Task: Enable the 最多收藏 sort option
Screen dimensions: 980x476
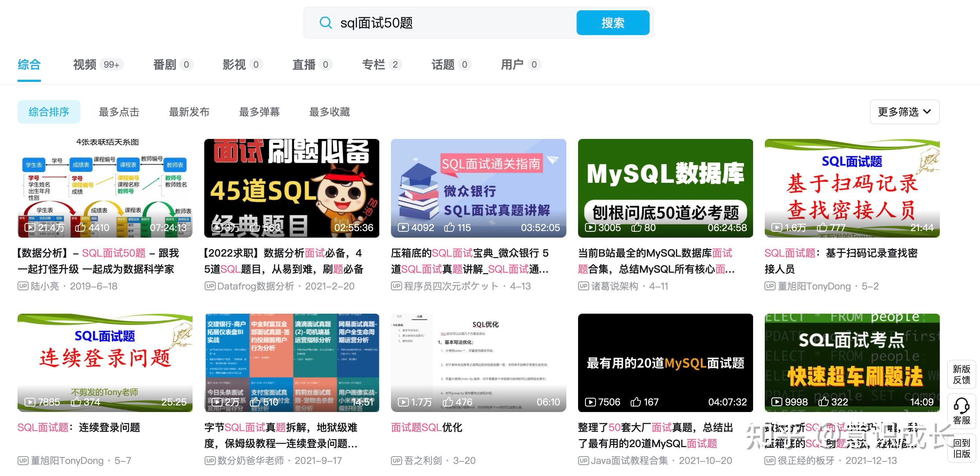Action: click(x=330, y=112)
